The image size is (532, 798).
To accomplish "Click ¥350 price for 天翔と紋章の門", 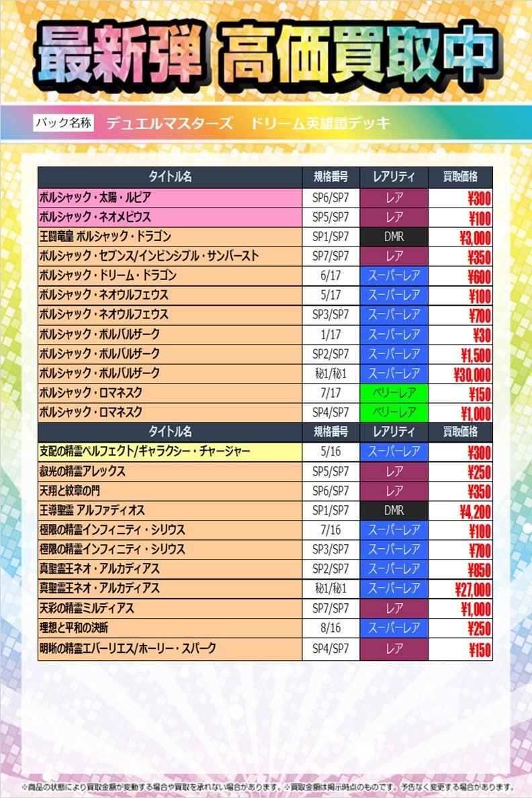I will click(x=479, y=492).
